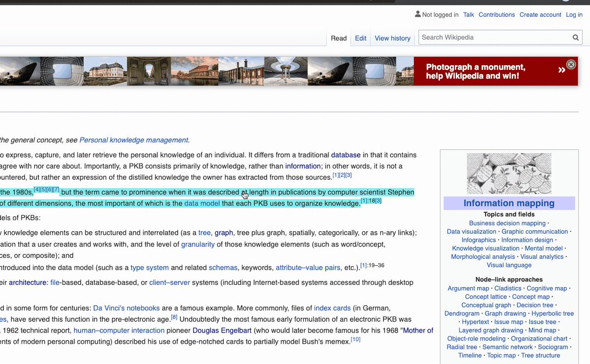Click citation reference [7]
Screen dimensions: 590x364
pos(56,190)
